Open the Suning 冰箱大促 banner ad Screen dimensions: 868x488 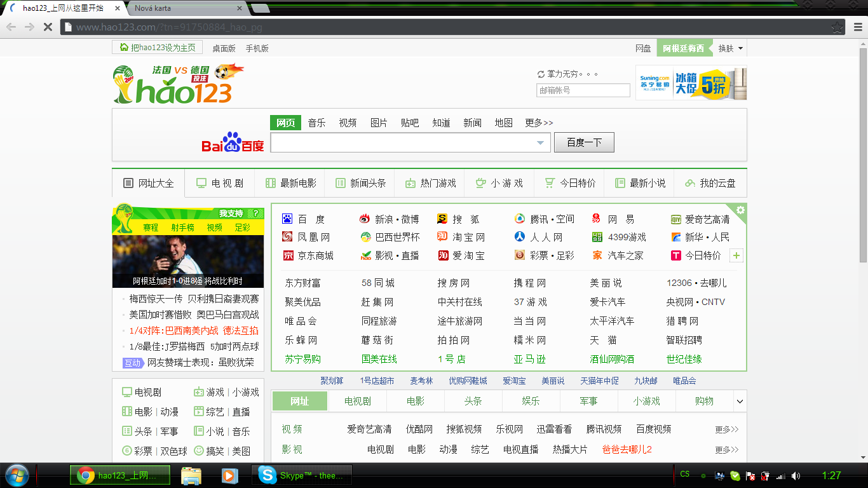691,83
